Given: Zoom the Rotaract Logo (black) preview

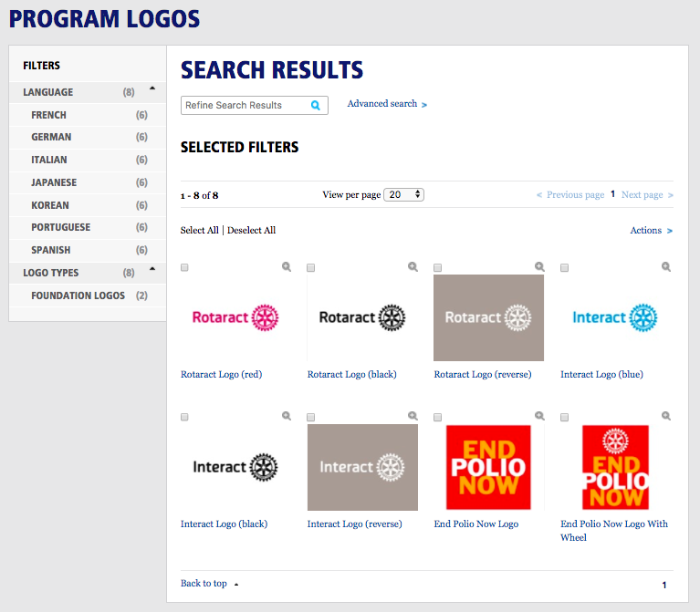Looking at the screenshot, I should point(413,266).
